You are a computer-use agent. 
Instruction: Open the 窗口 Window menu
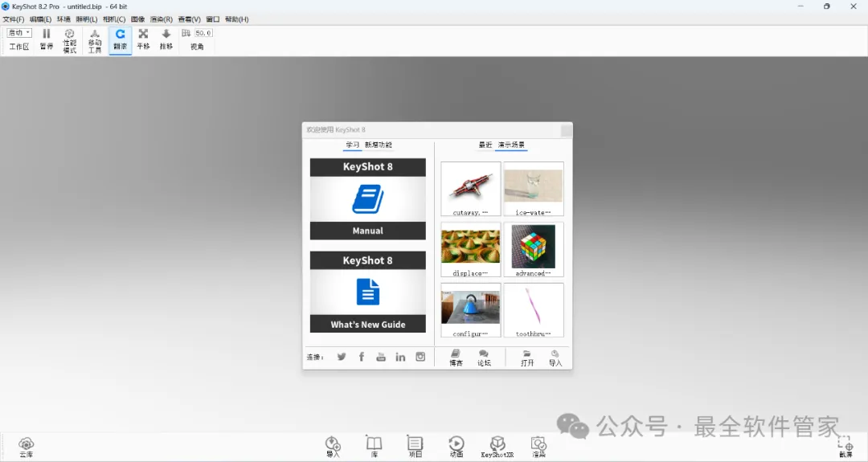click(212, 19)
